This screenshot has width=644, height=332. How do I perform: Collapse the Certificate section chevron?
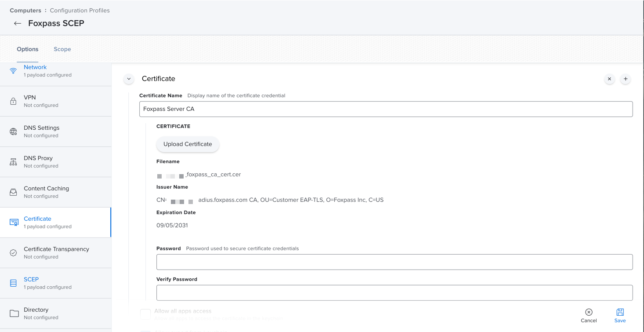(129, 79)
